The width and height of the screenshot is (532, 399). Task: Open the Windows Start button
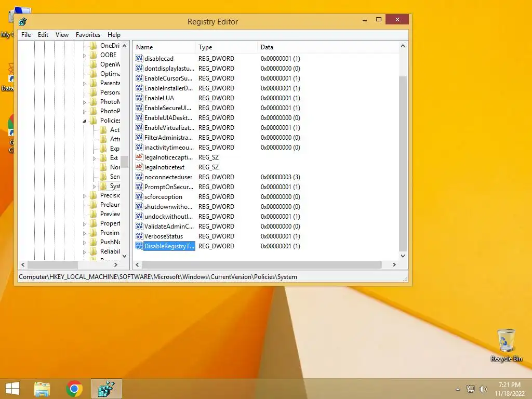tap(12, 389)
